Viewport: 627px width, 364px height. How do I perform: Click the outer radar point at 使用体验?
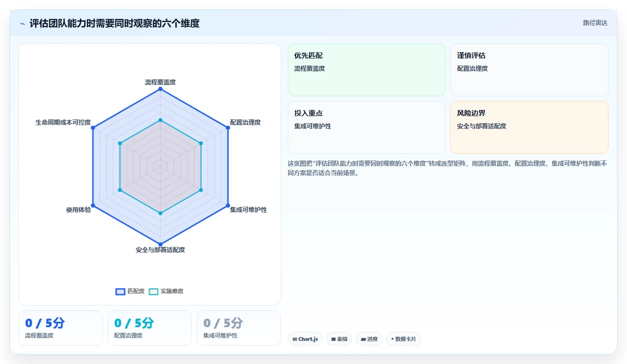click(93, 205)
